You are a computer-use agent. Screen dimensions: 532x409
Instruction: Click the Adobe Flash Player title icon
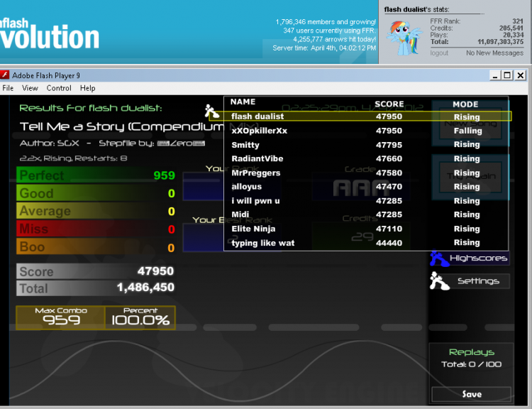coord(4,75)
